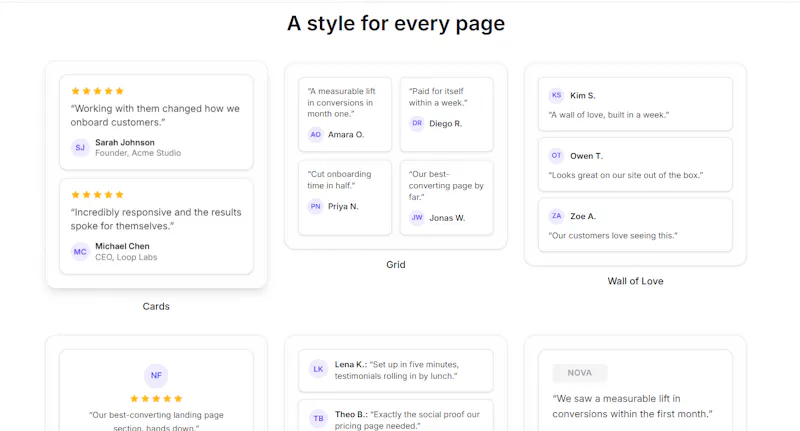Click the name Kim S.
This screenshot has width=800, height=431.
583,95
